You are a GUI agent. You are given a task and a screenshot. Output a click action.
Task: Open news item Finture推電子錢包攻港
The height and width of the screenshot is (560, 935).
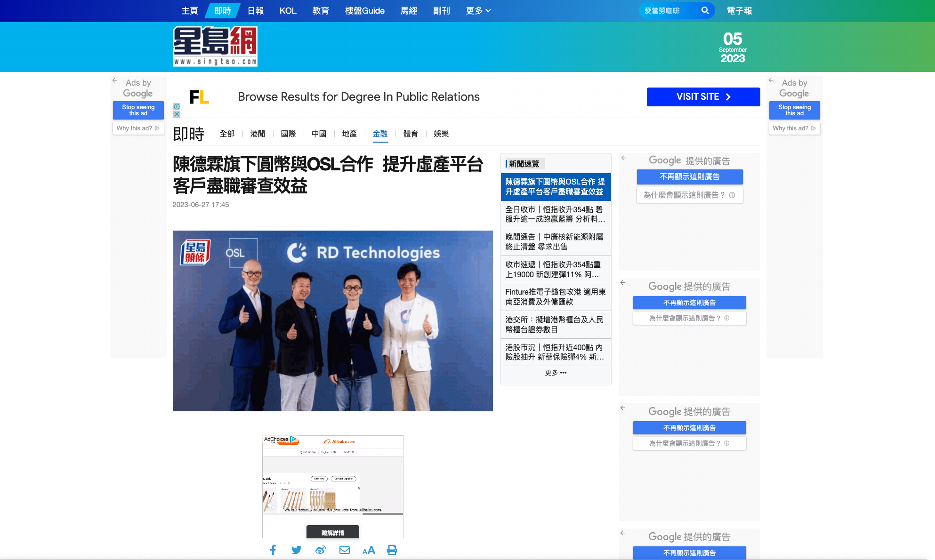click(x=556, y=297)
